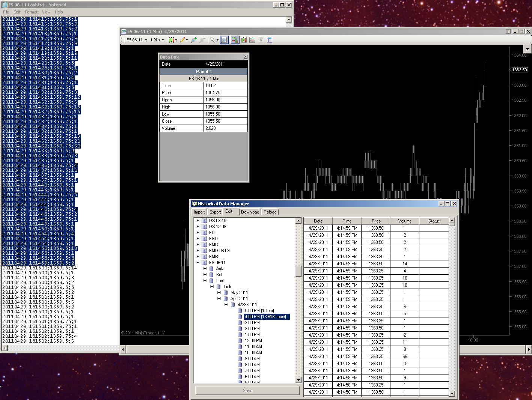Select the 3:00 PM tree item
This screenshot has width=532, height=400.
tap(252, 323)
